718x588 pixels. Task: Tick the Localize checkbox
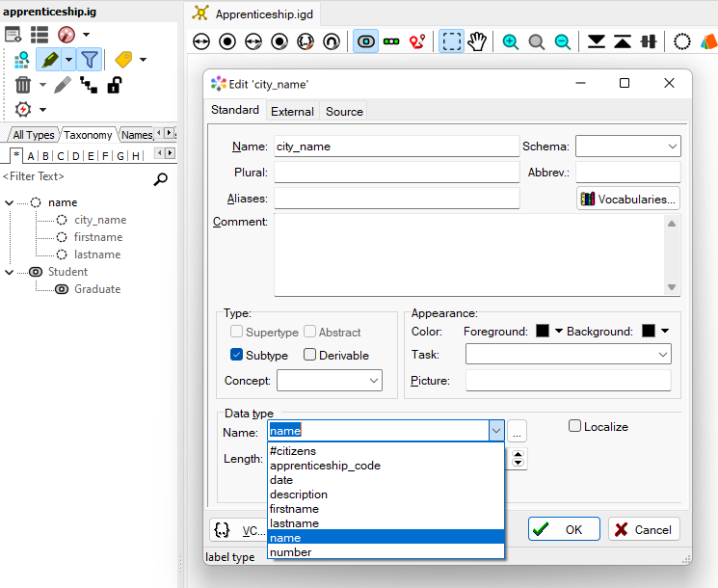click(x=575, y=426)
